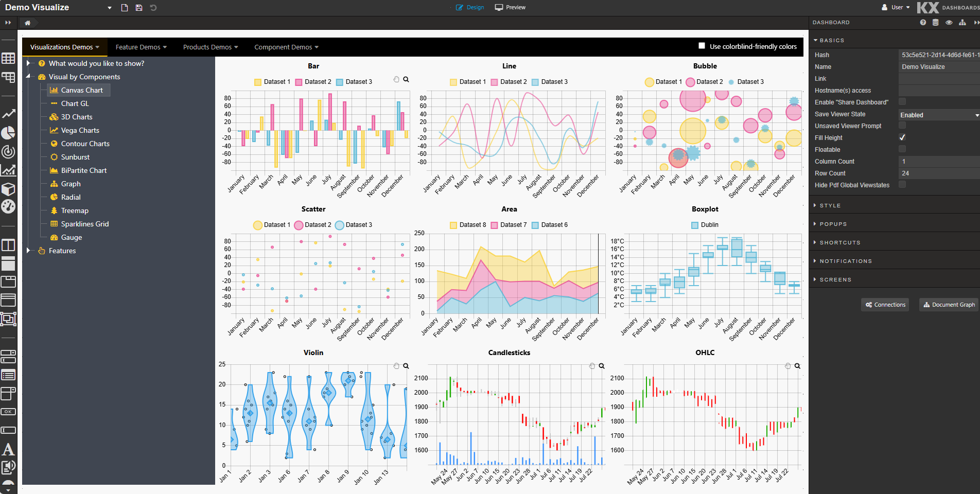Select the text component icon
This screenshot has width=980, height=494.
pyautogui.click(x=8, y=449)
